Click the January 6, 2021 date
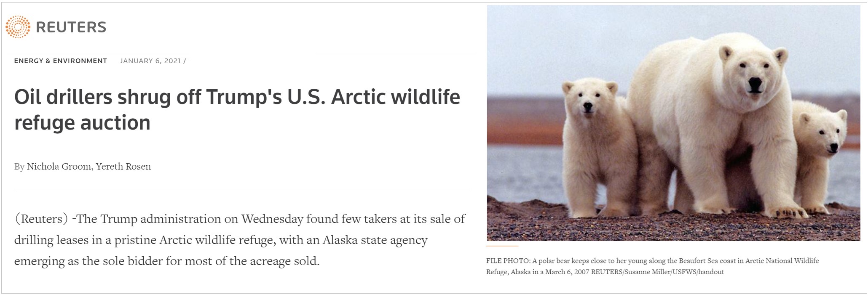Screen dimensions: 868x297 pos(150,61)
